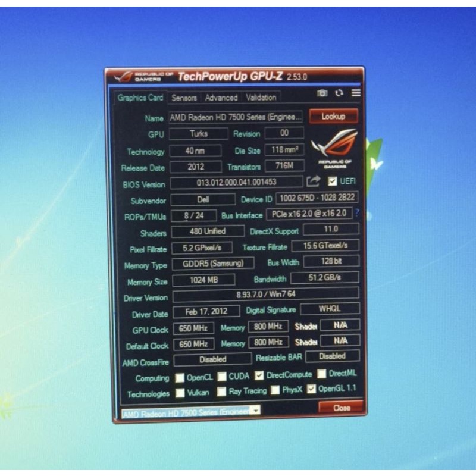Click the GPU Clock row Shader N/A
The image size is (476, 476).
340,325
